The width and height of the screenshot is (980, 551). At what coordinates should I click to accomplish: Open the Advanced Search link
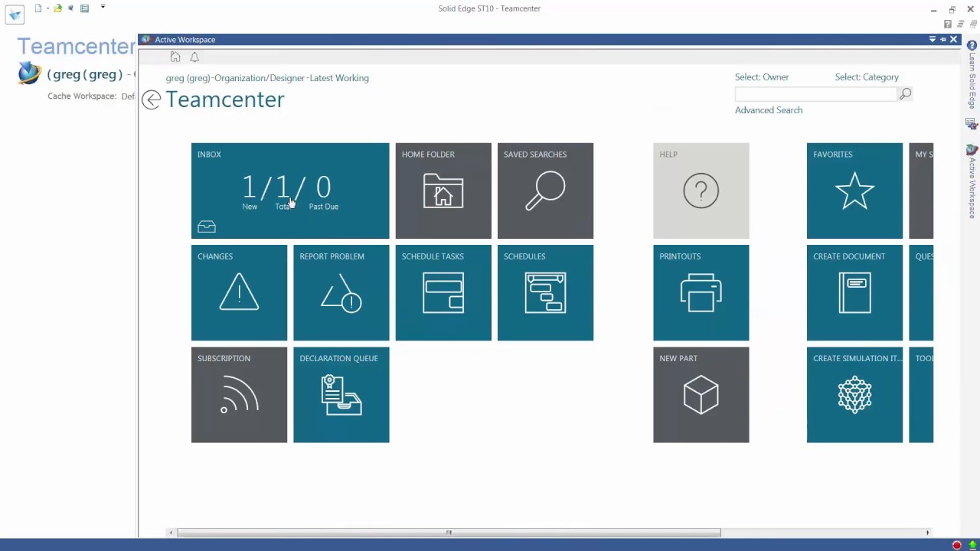pos(768,110)
